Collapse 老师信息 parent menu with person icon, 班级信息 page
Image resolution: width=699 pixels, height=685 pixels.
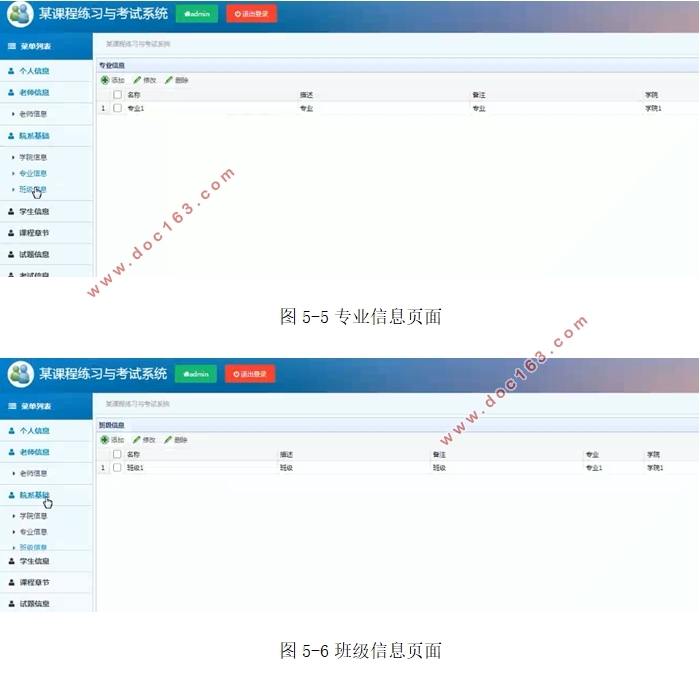46,452
